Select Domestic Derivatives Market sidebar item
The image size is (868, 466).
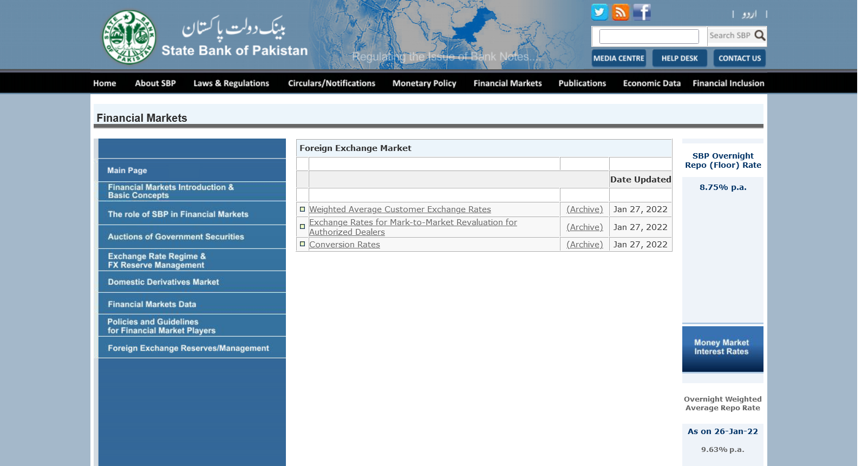(x=164, y=282)
